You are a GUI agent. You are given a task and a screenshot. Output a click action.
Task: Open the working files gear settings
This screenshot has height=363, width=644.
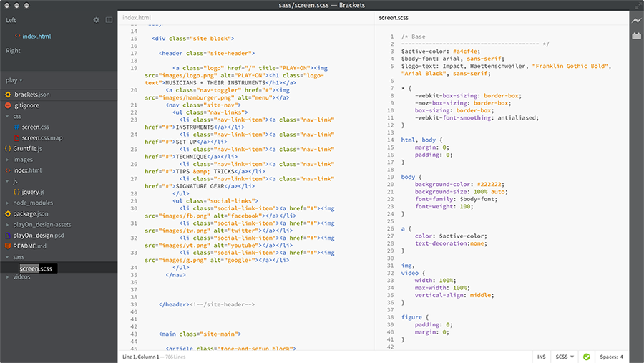click(x=97, y=20)
